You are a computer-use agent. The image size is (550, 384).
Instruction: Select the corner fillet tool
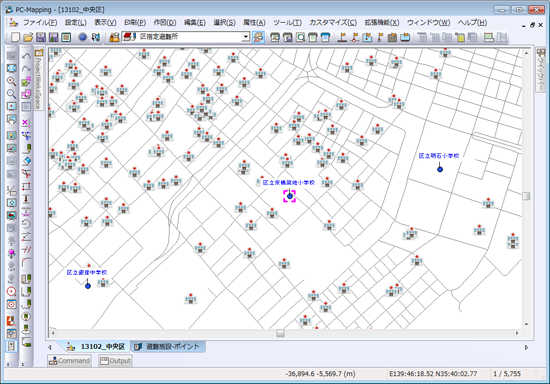[26, 262]
